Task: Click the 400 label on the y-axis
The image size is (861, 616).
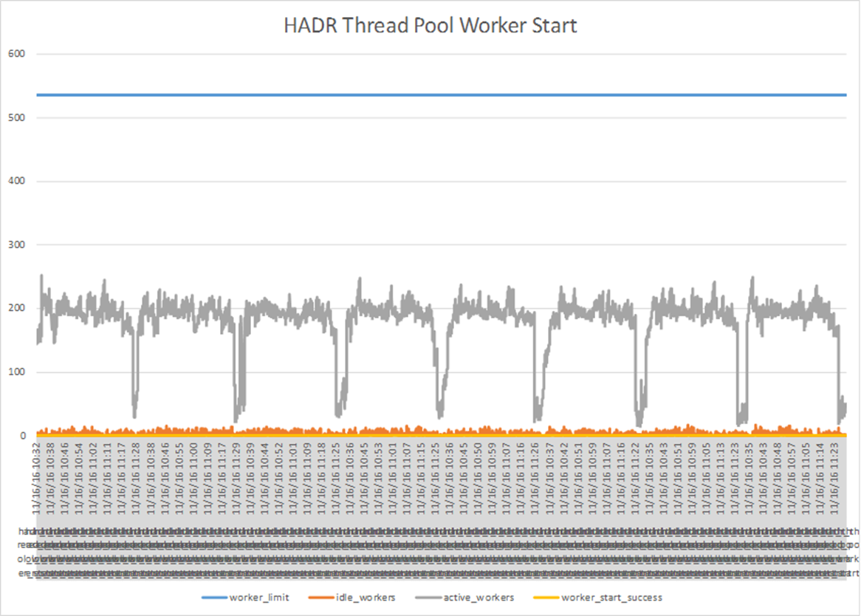Action: tap(16, 182)
